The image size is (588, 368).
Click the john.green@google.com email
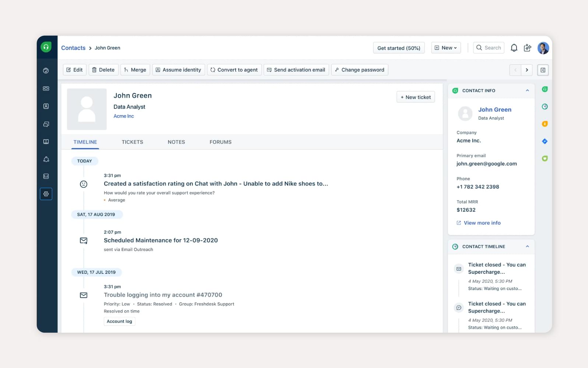[487, 164]
